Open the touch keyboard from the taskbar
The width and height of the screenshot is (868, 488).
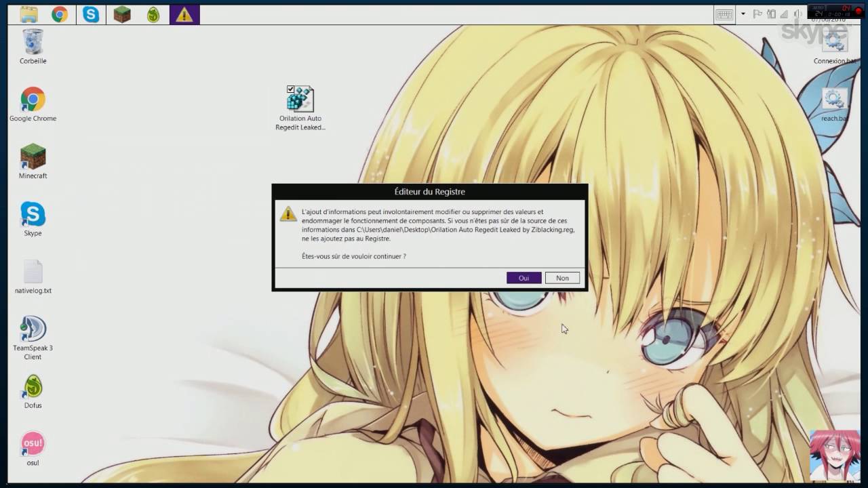(x=724, y=14)
